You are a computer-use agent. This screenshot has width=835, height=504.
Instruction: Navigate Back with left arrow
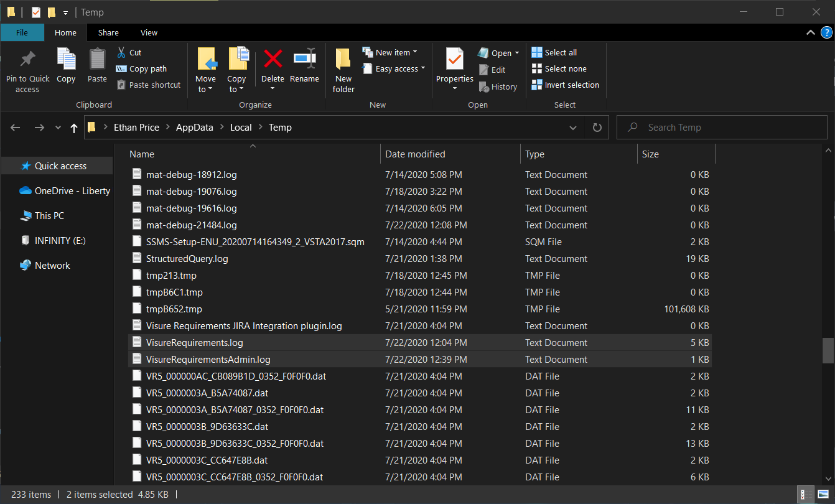pos(16,128)
